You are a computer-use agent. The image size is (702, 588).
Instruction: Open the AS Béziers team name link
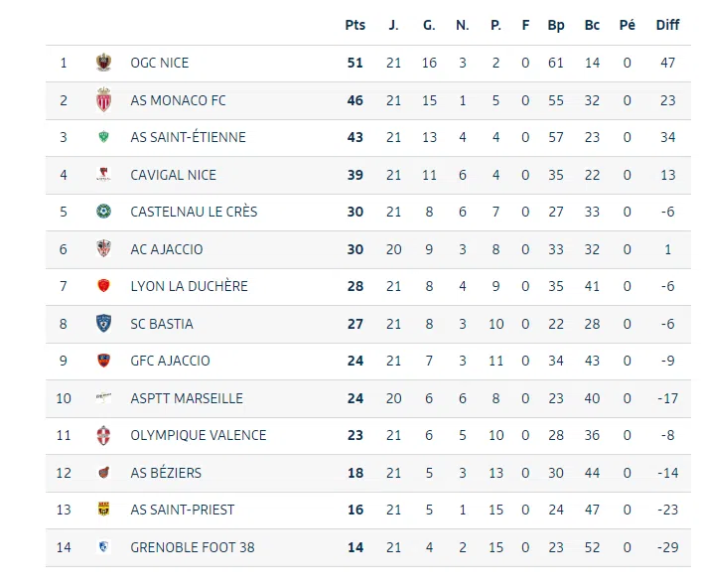[x=166, y=473]
